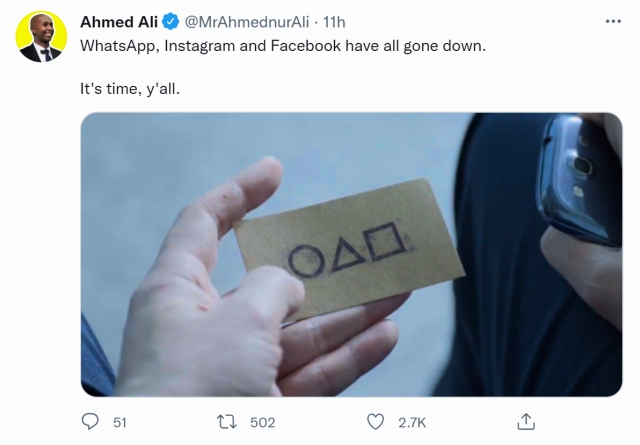Image resolution: width=640 pixels, height=445 pixels.
Task: Click the triangle symbol on the card
Action: click(347, 257)
